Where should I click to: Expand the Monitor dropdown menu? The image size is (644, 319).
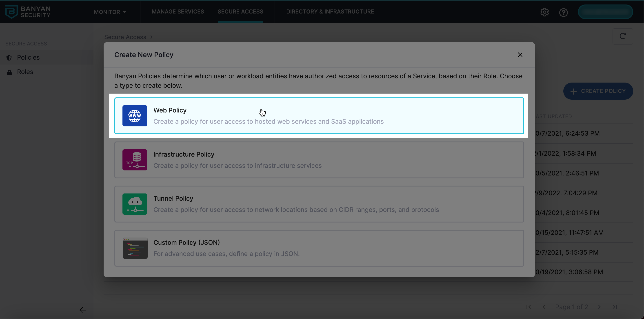pos(110,12)
